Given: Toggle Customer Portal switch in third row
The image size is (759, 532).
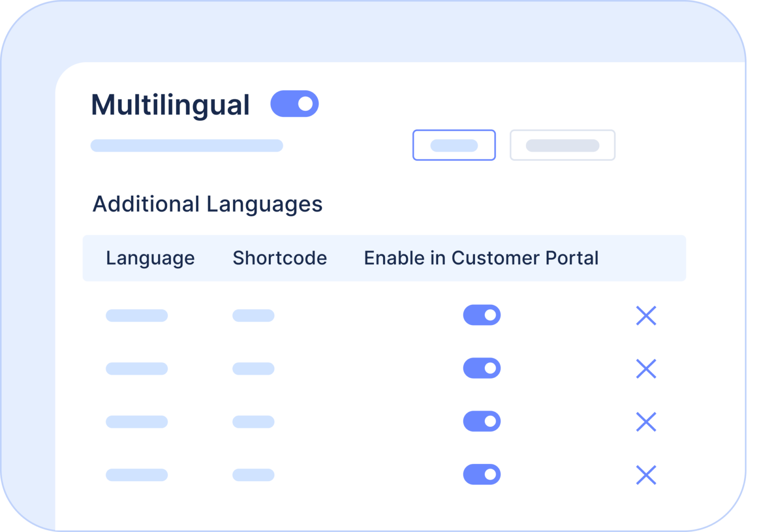Looking at the screenshot, I should 482,421.
